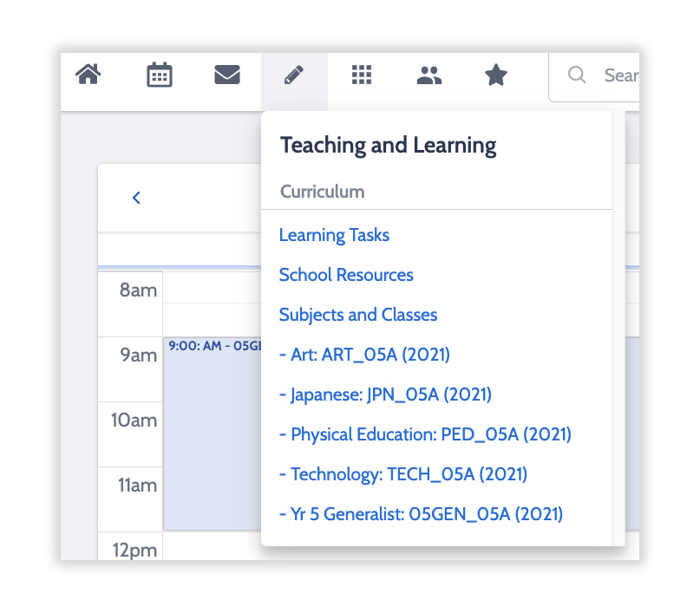Open Technology: TECH_05A (2021) class

coord(403,474)
